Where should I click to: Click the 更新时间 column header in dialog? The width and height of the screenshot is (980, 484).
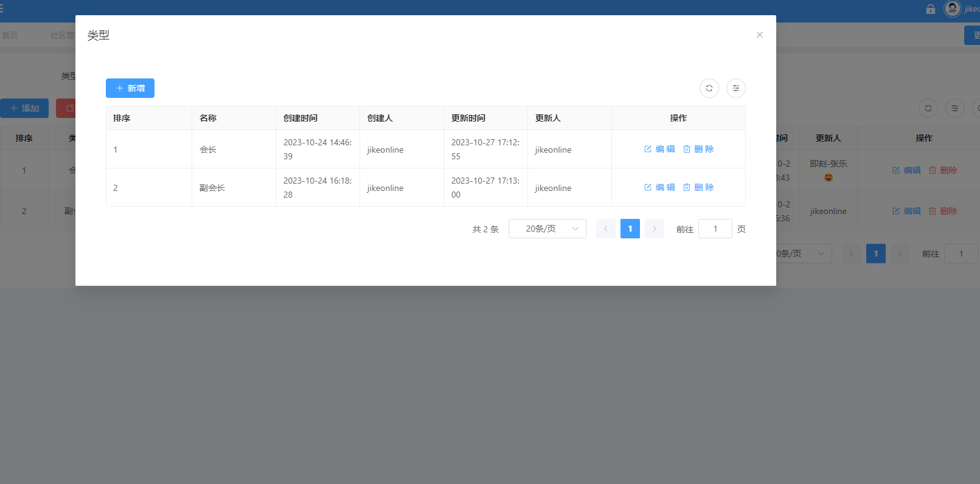coord(468,118)
